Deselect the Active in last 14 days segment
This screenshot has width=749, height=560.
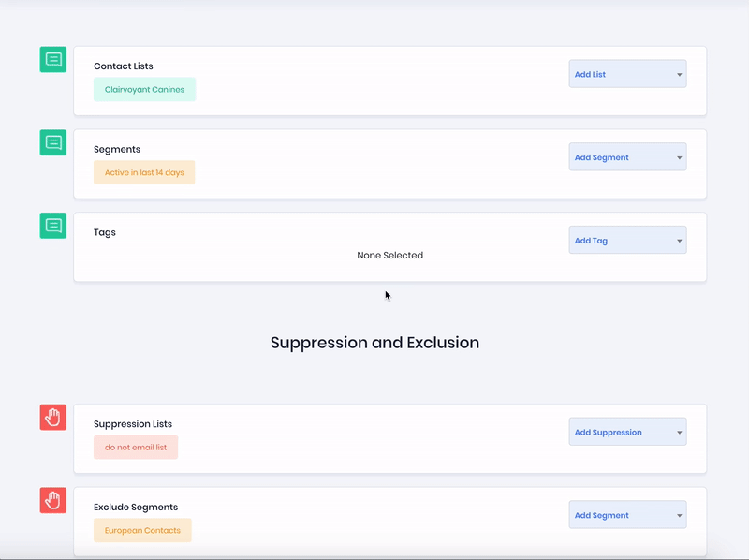pos(143,172)
